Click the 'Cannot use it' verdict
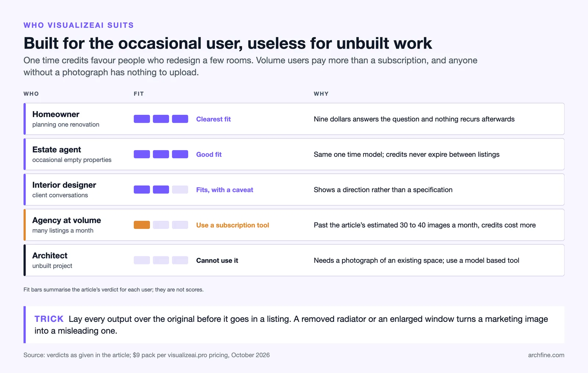The image size is (588, 373). click(x=217, y=260)
